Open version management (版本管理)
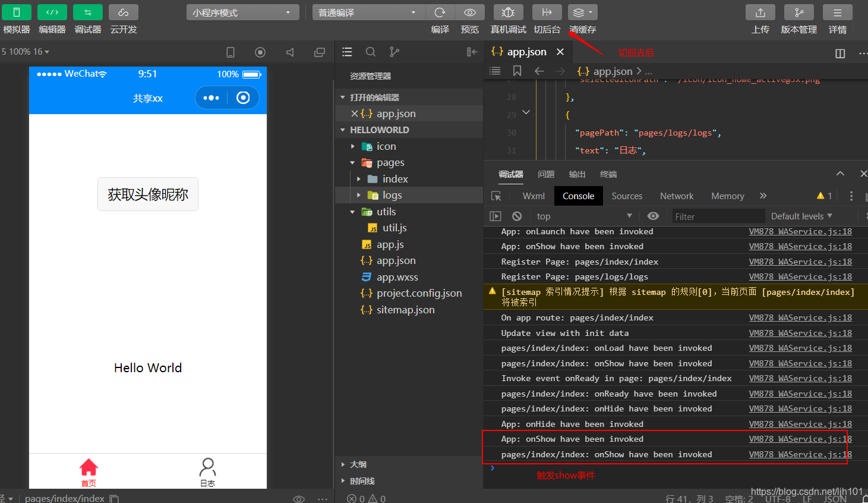The image size is (868, 503). click(x=799, y=12)
